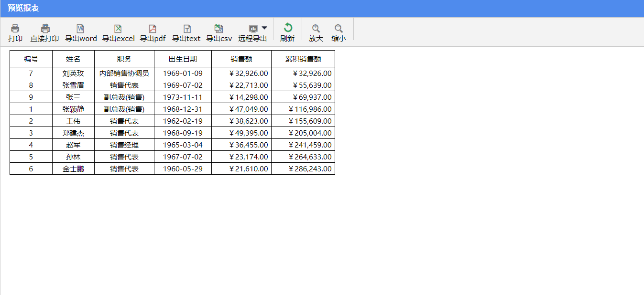644x295 pixels.
Task: Zoom in using 放大 magnifier
Action: (x=316, y=29)
